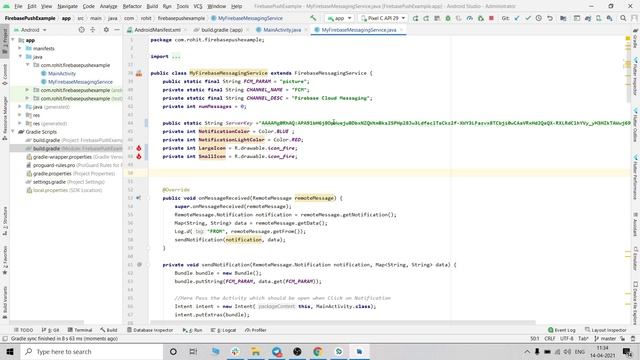The image size is (640, 360).
Task: Click the Windows Start button
Action: pos(10,351)
